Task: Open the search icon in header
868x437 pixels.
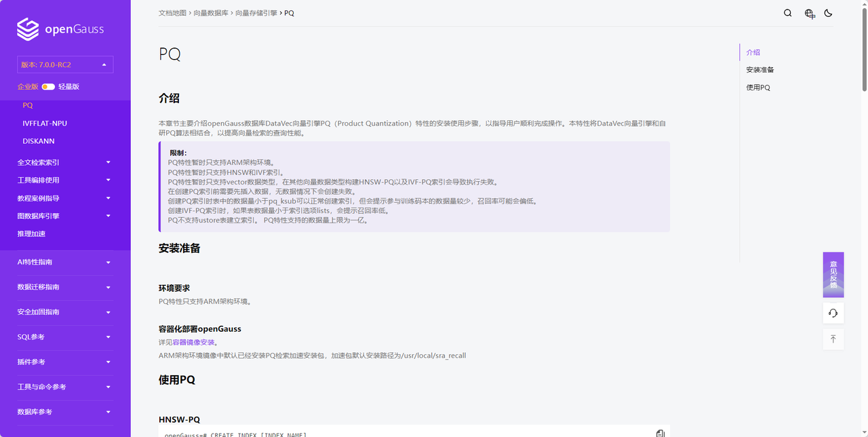Action: 787,13
